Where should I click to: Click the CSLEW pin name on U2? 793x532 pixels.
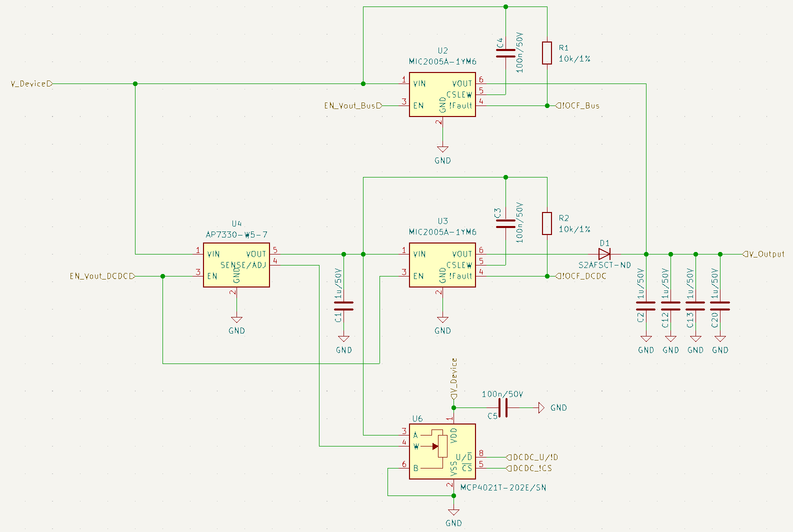(x=459, y=94)
